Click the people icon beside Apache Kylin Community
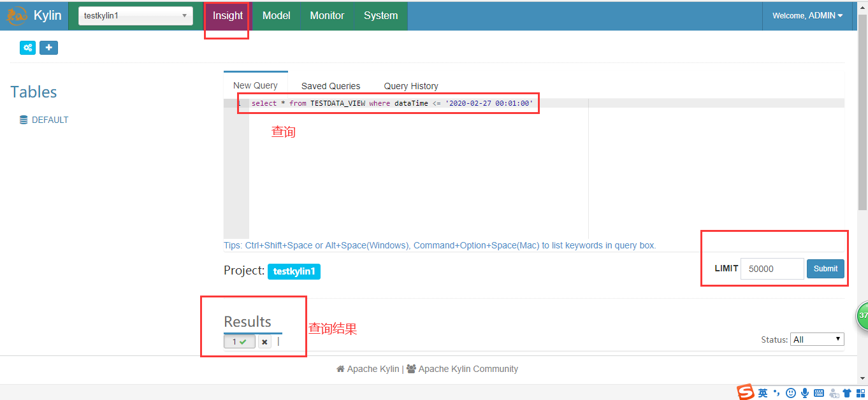The width and height of the screenshot is (868, 400). (x=411, y=369)
